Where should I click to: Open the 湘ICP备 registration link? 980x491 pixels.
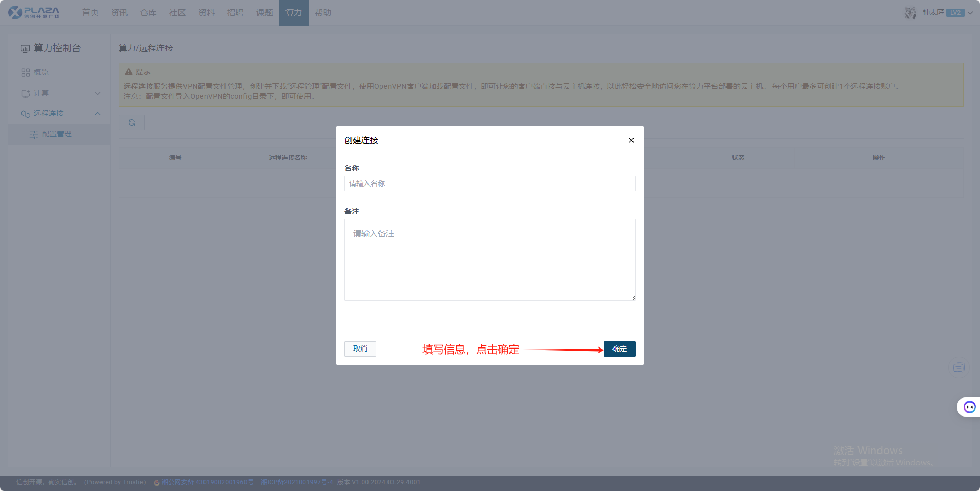pos(297,482)
